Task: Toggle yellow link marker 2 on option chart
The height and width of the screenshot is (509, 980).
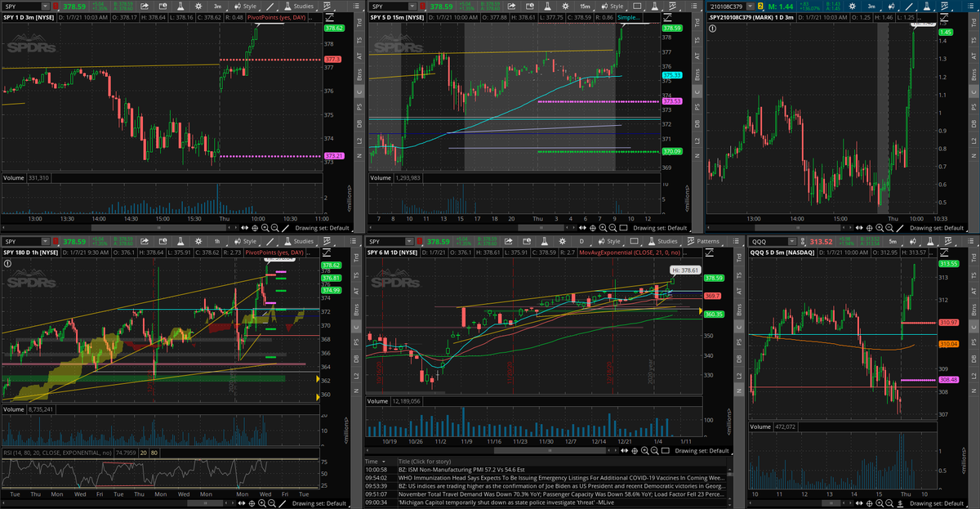Action: (760, 6)
